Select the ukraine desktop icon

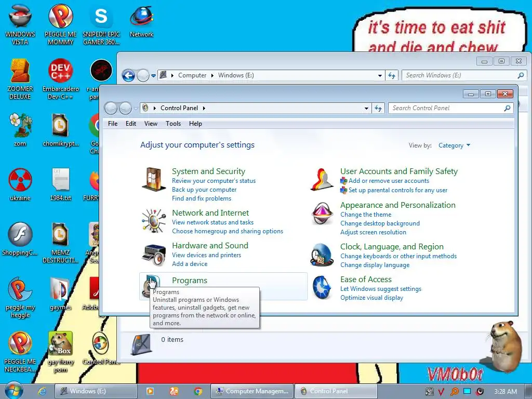click(x=20, y=184)
